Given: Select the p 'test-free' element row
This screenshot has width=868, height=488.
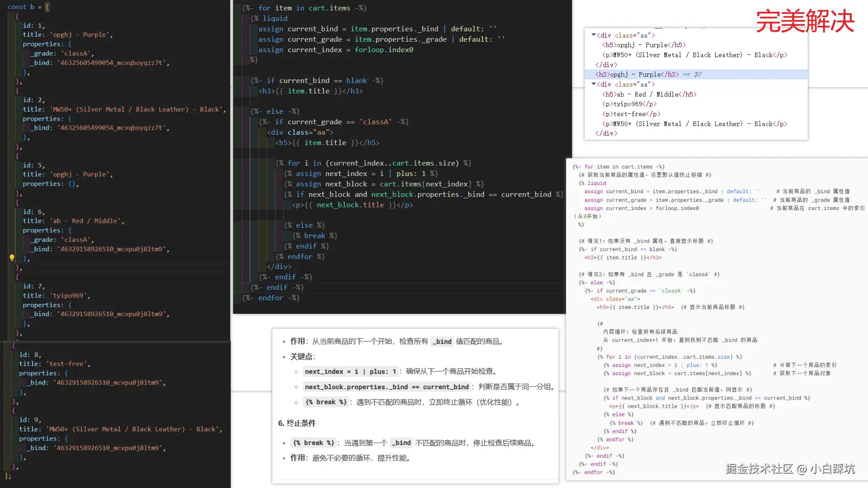Looking at the screenshot, I should pos(631,114).
